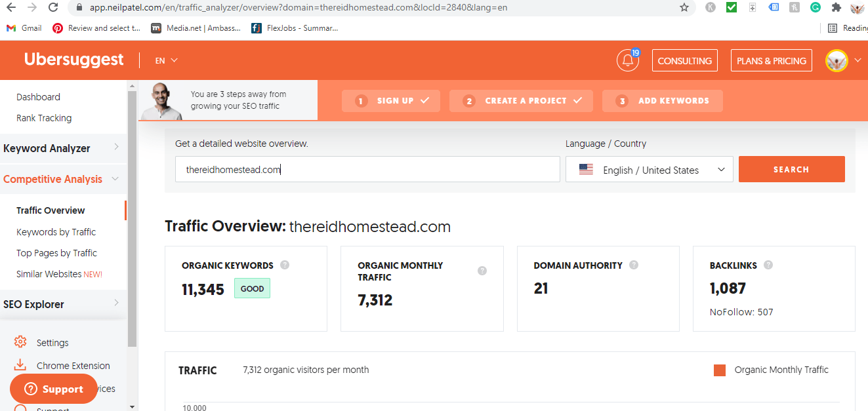Screen dimensions: 868x411
Task: Click the ADD KEYWORDS step
Action: pyautogui.click(x=663, y=101)
